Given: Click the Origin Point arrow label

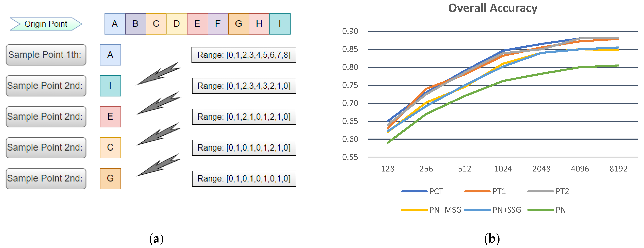Looking at the screenshot, I should pos(46,24).
